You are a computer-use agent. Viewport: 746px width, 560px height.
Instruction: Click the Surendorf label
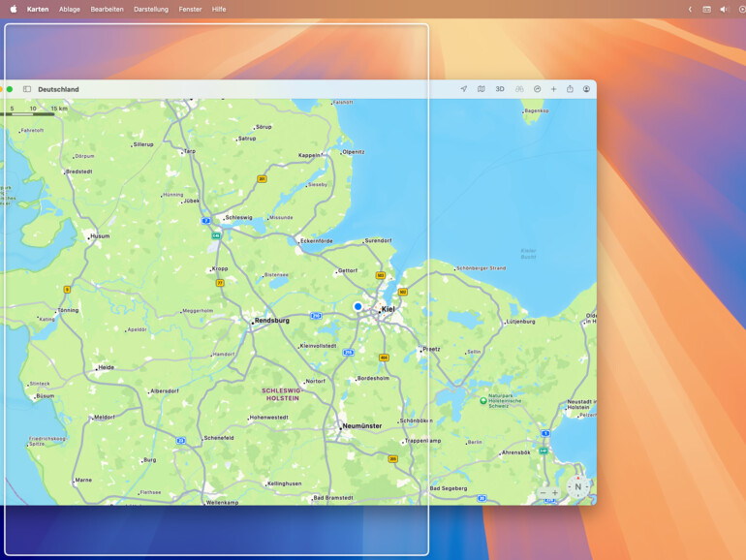pyautogui.click(x=378, y=240)
